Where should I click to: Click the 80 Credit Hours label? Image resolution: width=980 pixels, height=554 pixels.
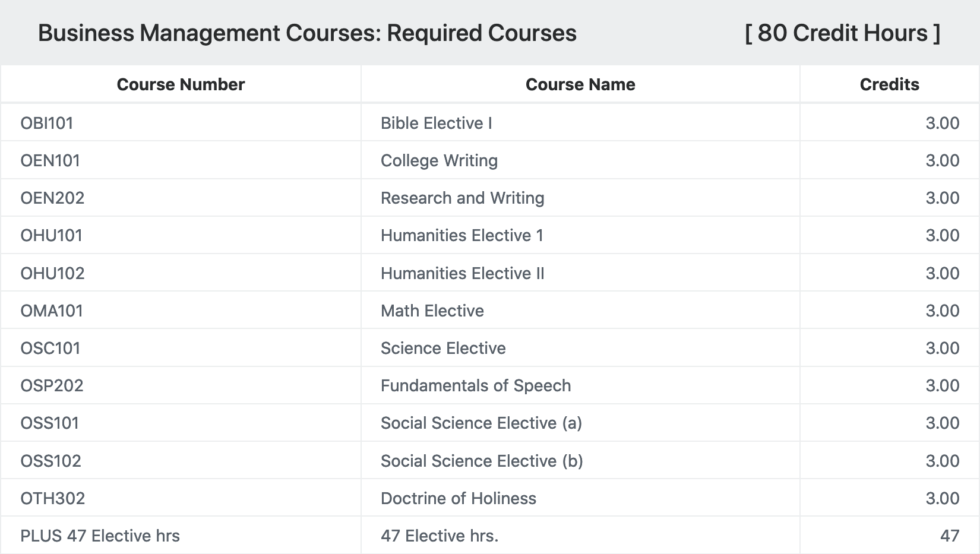point(842,33)
